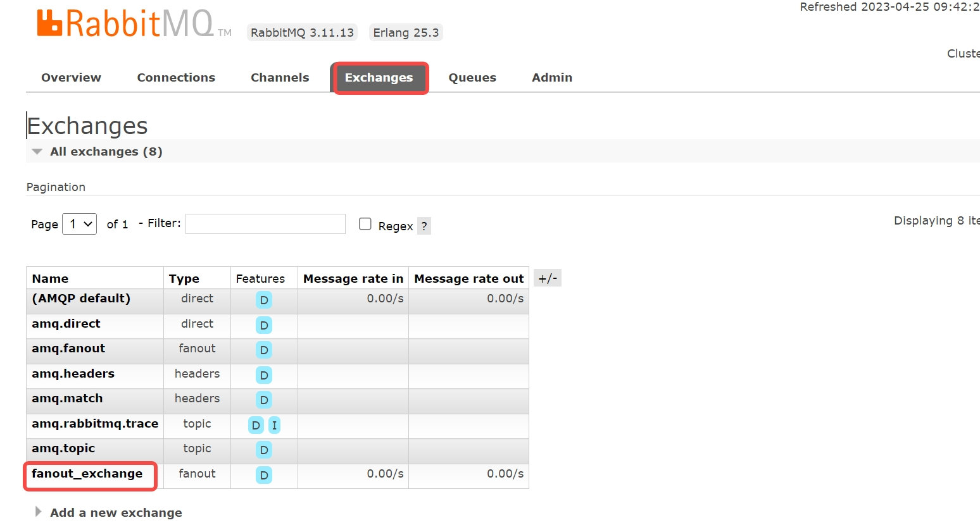
Task: Click the D badge for amq.topic
Action: pos(263,450)
